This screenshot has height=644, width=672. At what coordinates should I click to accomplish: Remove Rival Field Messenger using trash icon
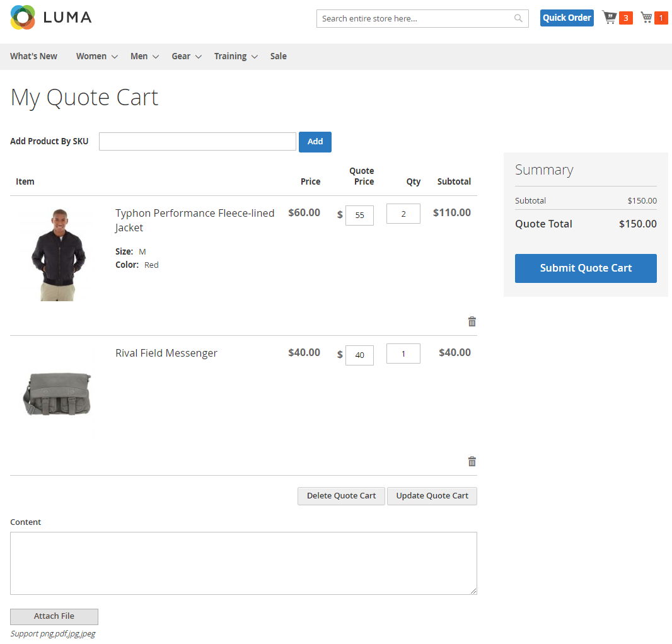[x=472, y=461]
